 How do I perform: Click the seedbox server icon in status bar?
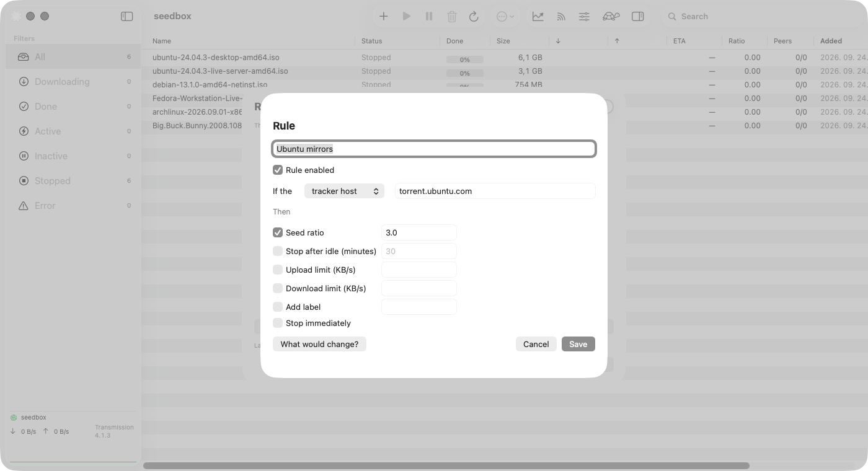(14, 418)
